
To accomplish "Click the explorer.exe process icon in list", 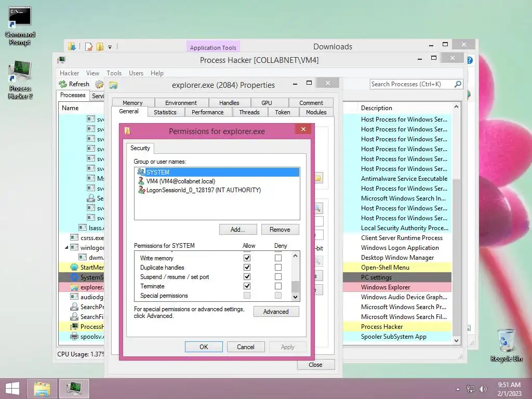I will tap(74, 287).
